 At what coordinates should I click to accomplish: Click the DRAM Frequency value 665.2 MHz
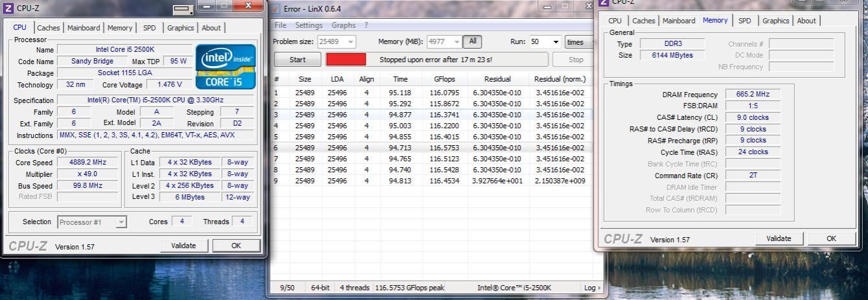click(x=752, y=94)
